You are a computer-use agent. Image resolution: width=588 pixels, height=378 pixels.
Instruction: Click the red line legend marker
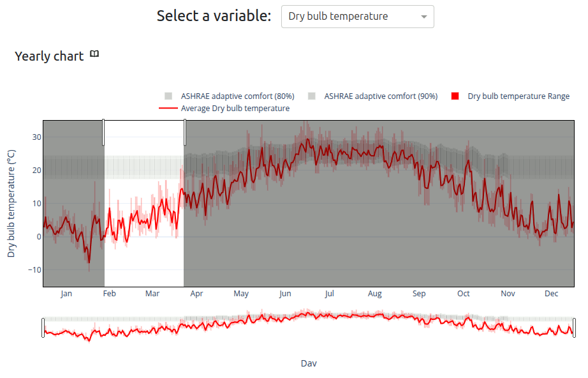coord(168,109)
